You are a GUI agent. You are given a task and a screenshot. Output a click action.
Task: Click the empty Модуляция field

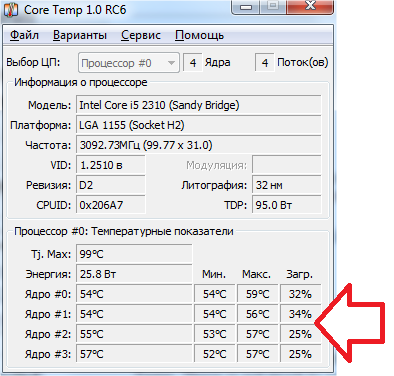(x=287, y=165)
